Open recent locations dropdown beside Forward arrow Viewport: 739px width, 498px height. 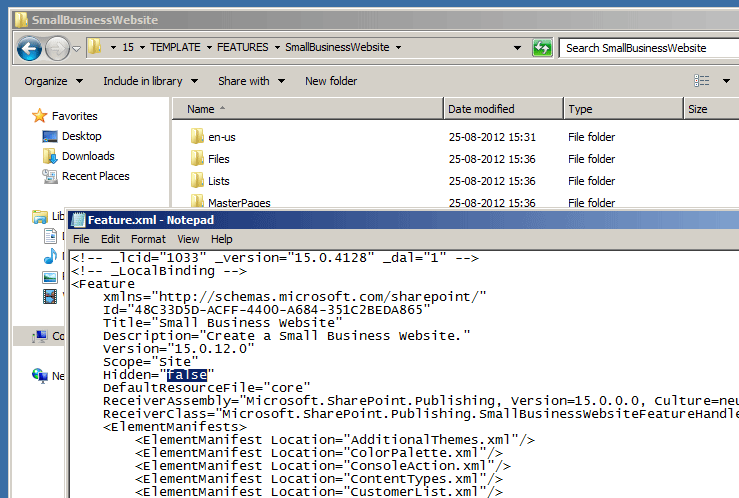tap(76, 49)
